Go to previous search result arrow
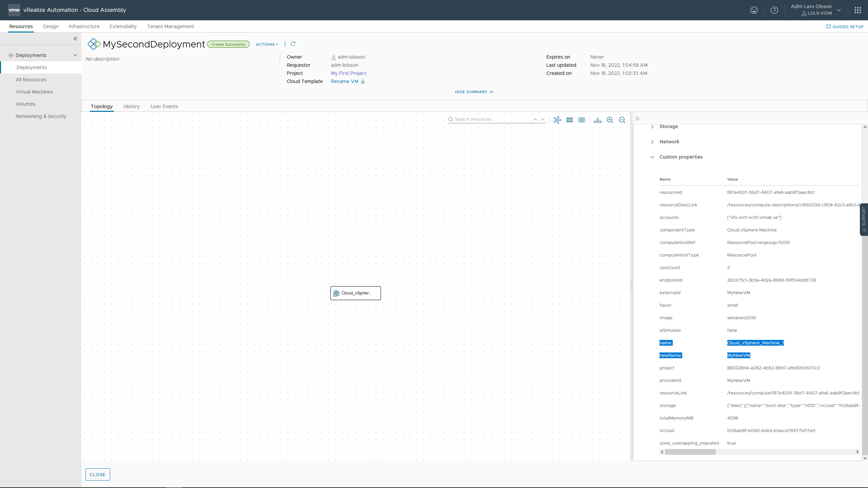Viewport: 868px width, 488px height. 535,119
